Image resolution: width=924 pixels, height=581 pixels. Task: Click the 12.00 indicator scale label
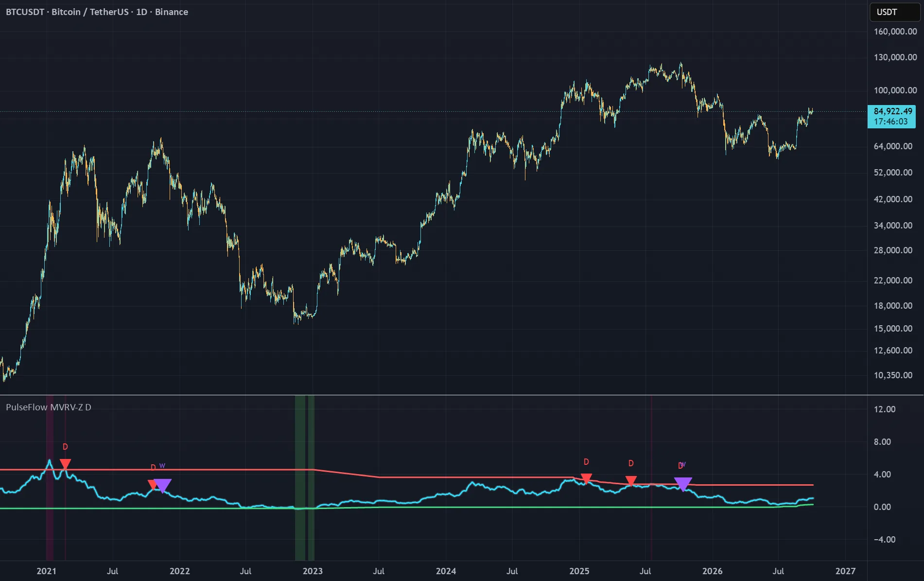885,409
